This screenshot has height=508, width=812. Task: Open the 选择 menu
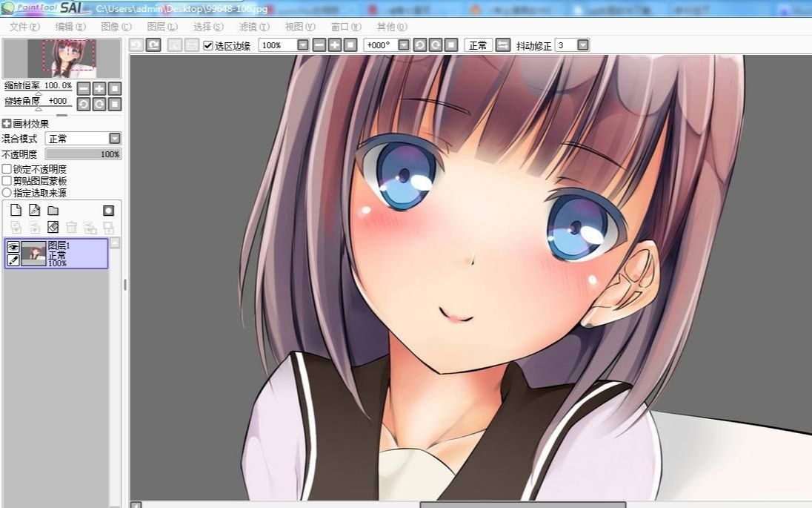pyautogui.click(x=208, y=27)
